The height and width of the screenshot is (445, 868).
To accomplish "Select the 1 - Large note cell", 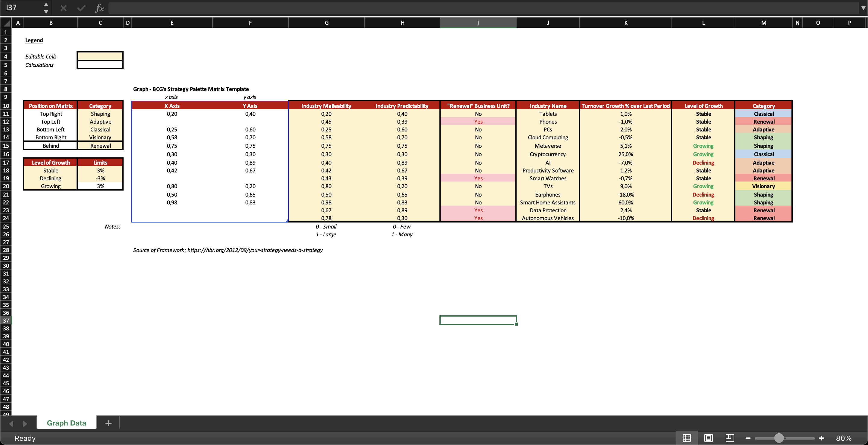I will coord(326,234).
